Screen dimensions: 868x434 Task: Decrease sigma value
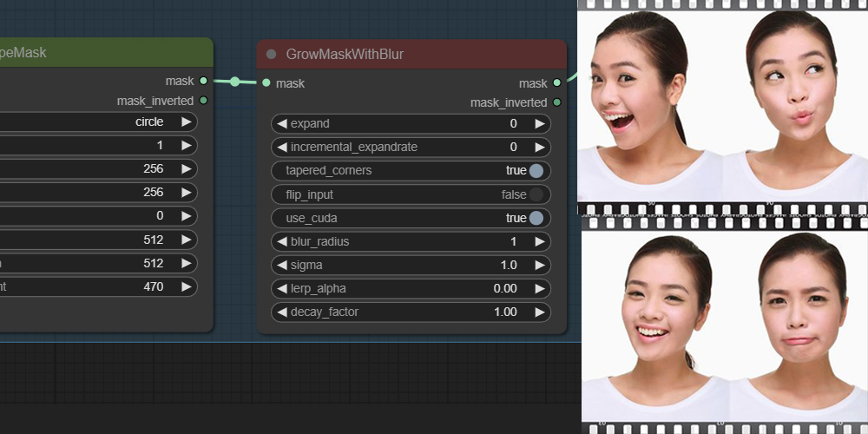point(282,265)
